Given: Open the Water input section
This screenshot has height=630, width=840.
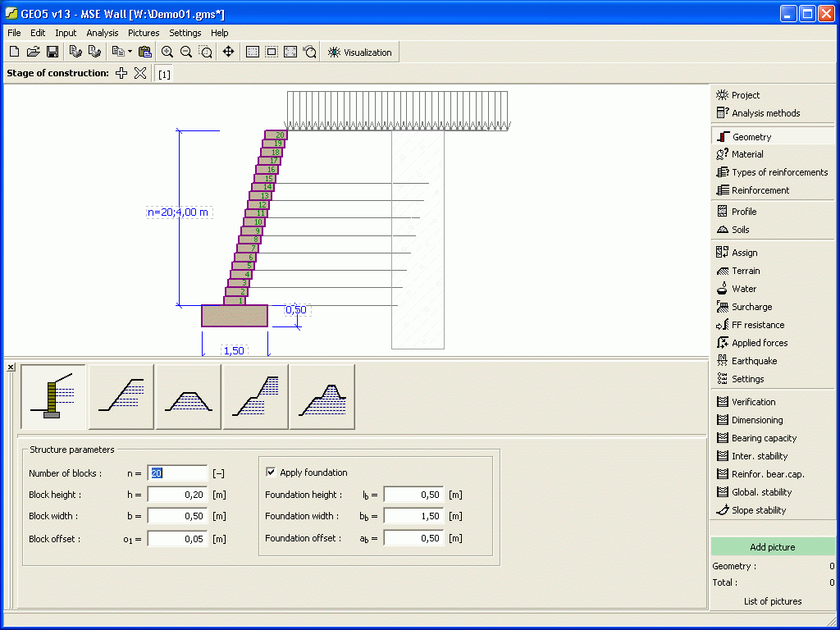Looking at the screenshot, I should (x=737, y=288).
